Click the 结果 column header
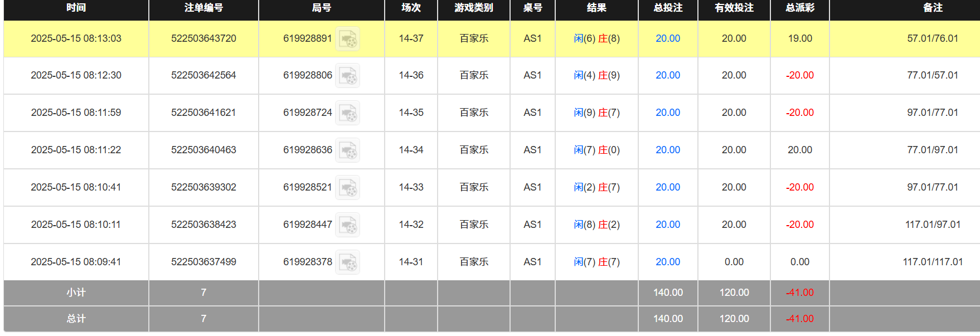 596,8
